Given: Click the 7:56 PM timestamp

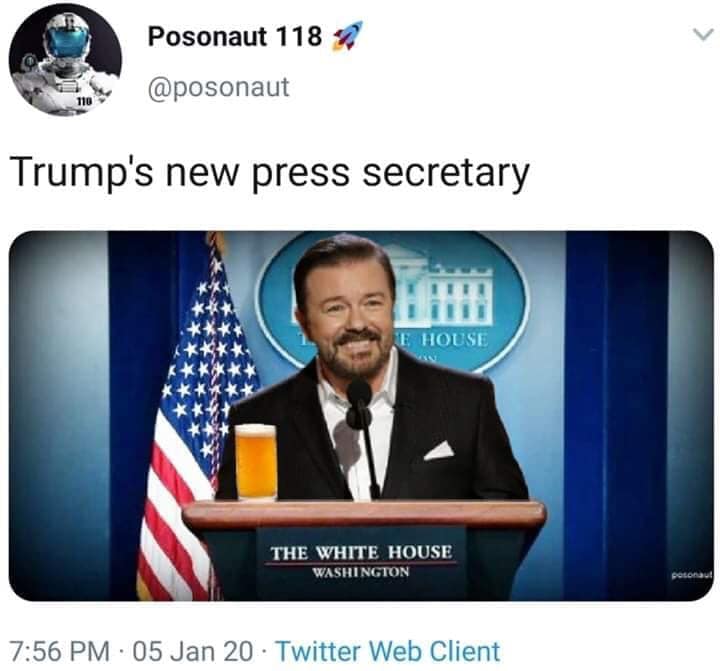Looking at the screenshot, I should tap(60, 651).
